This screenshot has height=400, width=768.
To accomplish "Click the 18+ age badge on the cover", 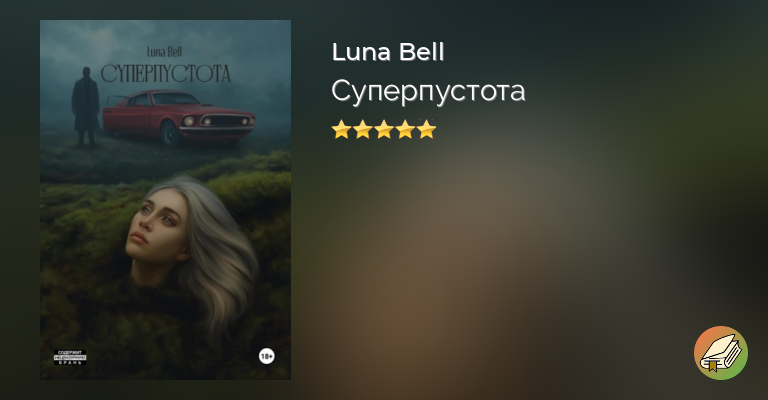I will pyautogui.click(x=266, y=356).
